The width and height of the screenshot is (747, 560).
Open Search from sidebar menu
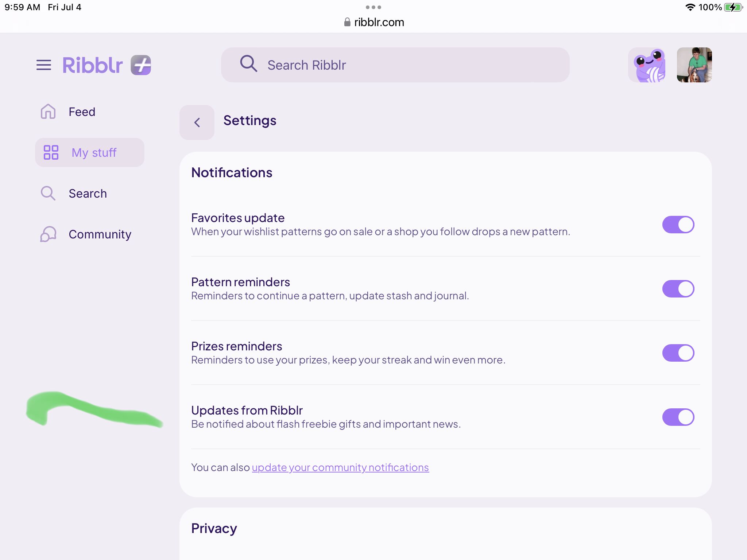90,193
